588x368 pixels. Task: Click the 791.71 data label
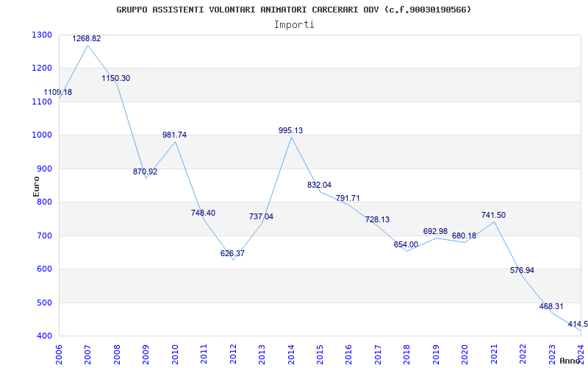pyautogui.click(x=348, y=198)
